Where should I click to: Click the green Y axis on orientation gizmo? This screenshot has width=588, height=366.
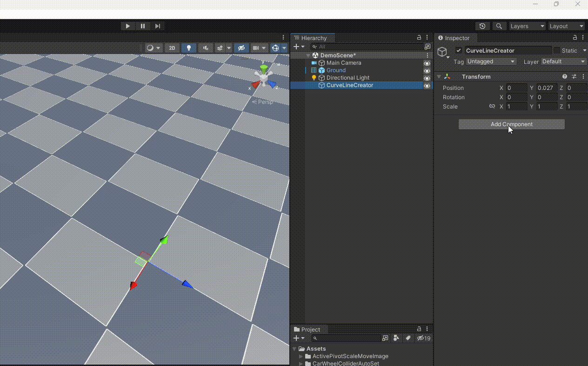coord(264,69)
